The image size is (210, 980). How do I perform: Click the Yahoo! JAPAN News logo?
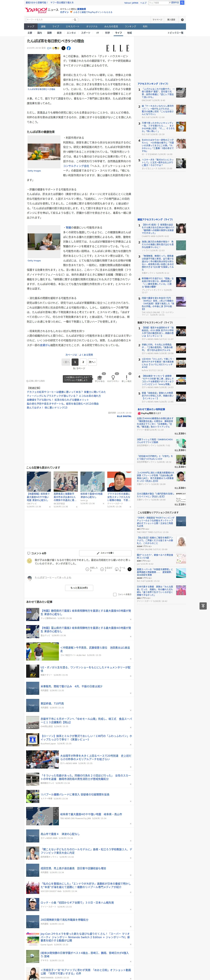pyautogui.click(x=42, y=10)
